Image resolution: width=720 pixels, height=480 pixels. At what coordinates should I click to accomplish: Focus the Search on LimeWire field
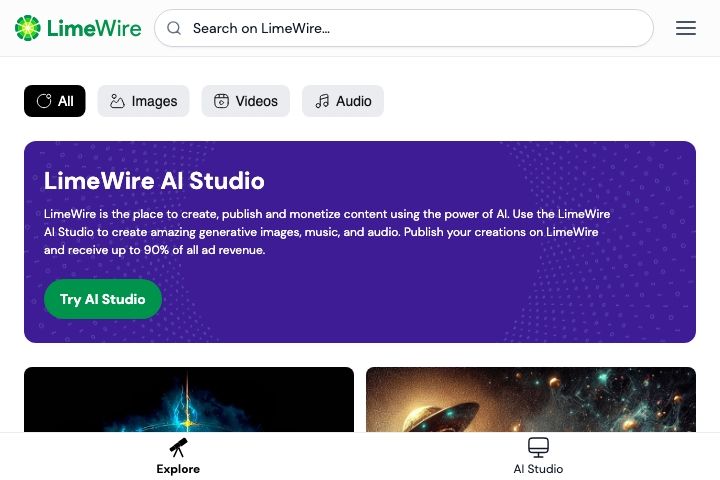(x=404, y=28)
